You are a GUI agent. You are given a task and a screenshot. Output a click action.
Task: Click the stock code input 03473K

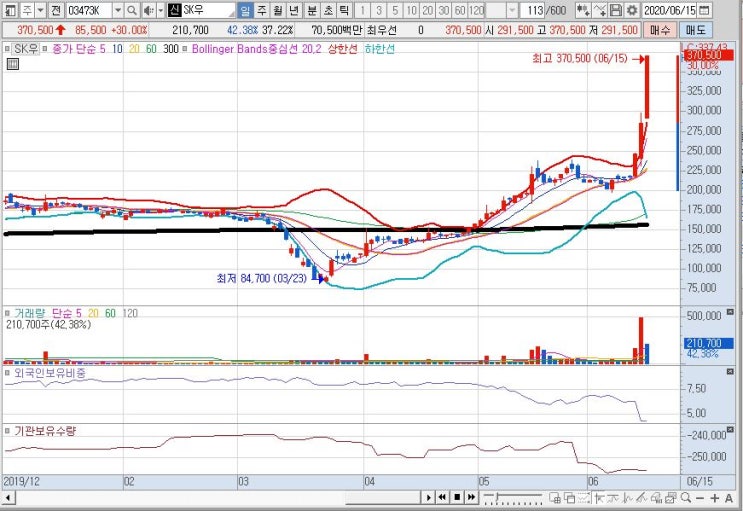pyautogui.click(x=89, y=10)
